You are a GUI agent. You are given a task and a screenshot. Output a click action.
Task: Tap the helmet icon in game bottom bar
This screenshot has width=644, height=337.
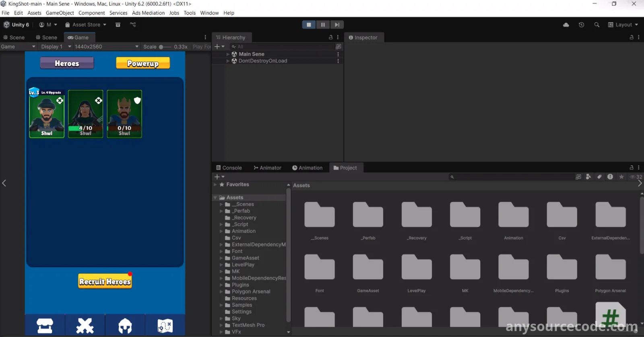[125, 326]
